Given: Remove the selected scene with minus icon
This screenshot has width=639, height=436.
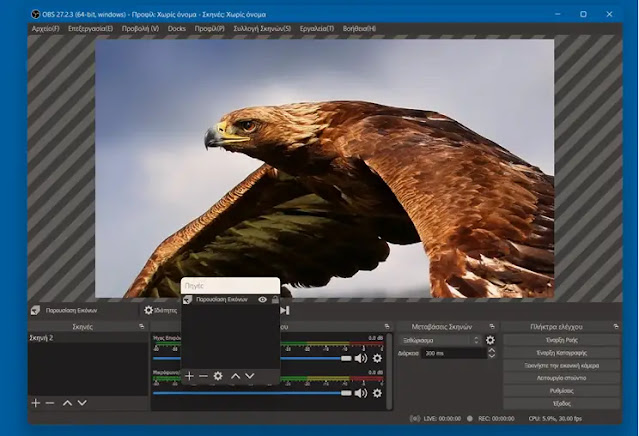Looking at the screenshot, I should coord(50,403).
